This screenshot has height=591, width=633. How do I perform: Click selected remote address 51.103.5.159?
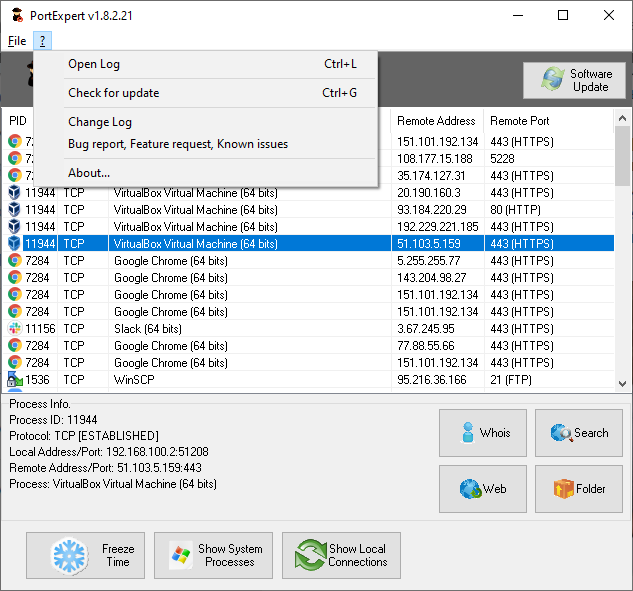[429, 244]
